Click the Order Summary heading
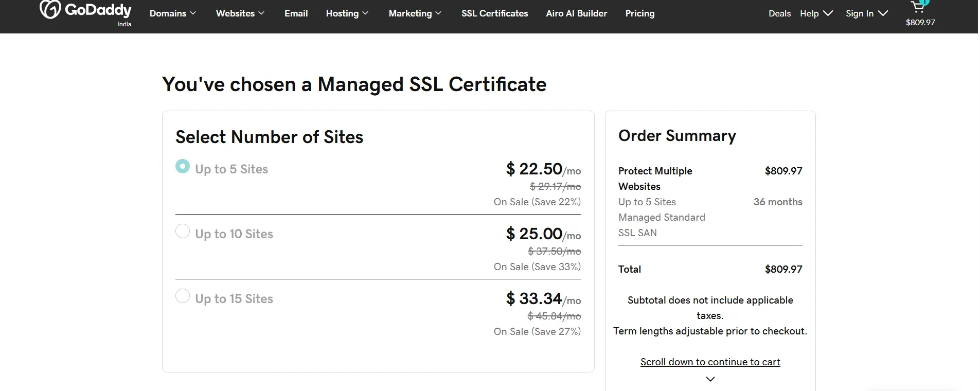The image size is (980, 391). tap(677, 135)
